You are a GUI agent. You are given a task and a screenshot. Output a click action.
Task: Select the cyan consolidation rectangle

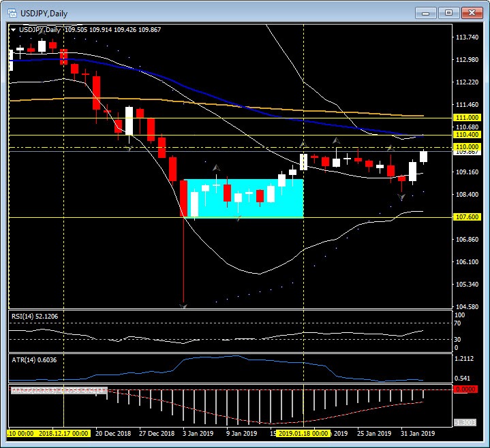click(244, 198)
